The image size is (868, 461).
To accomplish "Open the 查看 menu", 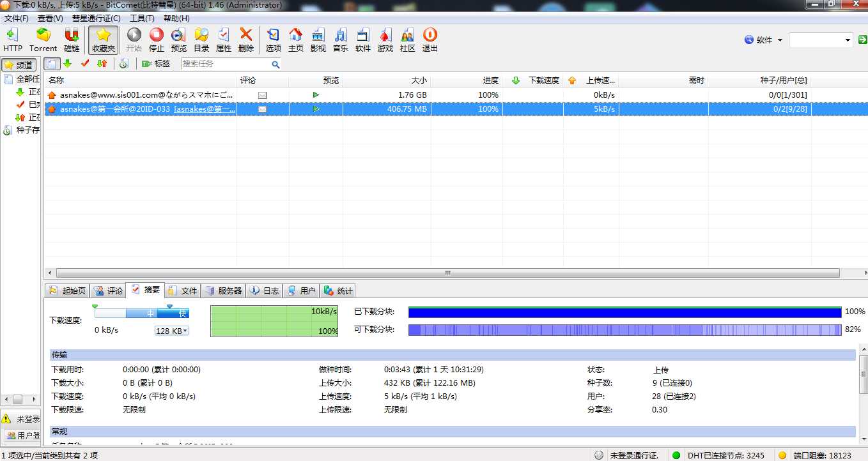I will (50, 18).
